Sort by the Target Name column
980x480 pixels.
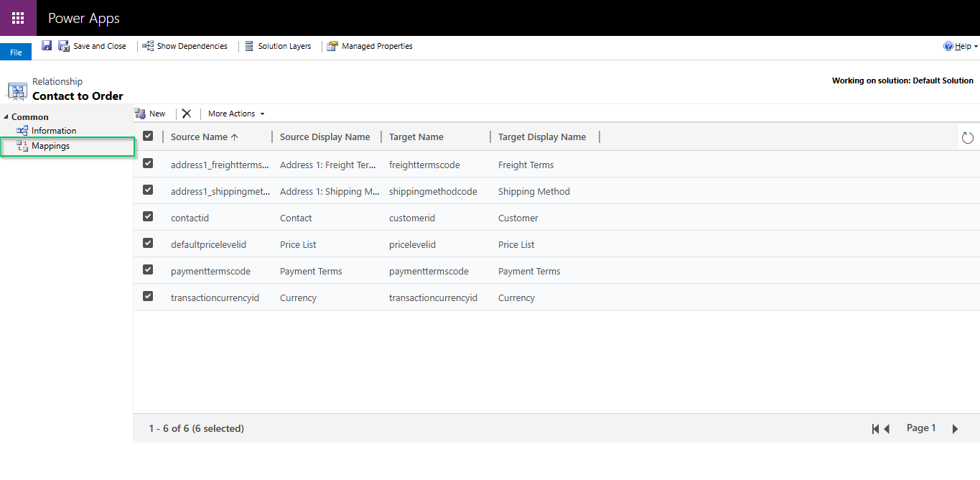point(416,137)
